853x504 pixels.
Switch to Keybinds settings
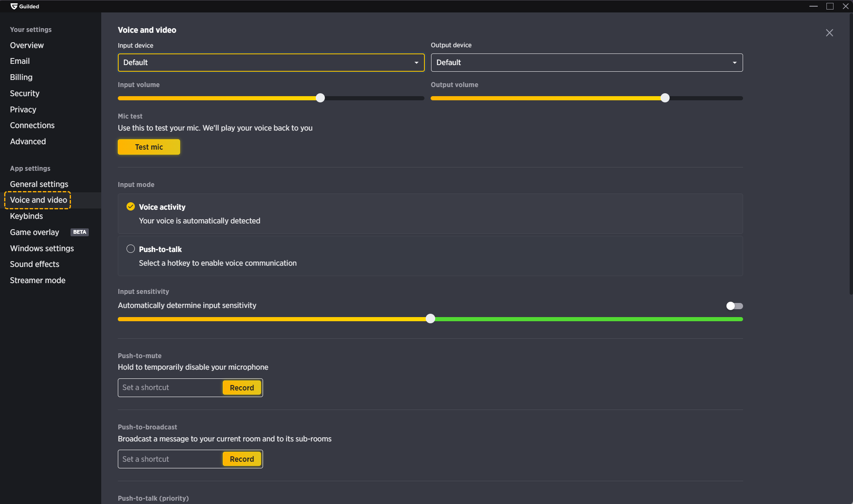(26, 216)
